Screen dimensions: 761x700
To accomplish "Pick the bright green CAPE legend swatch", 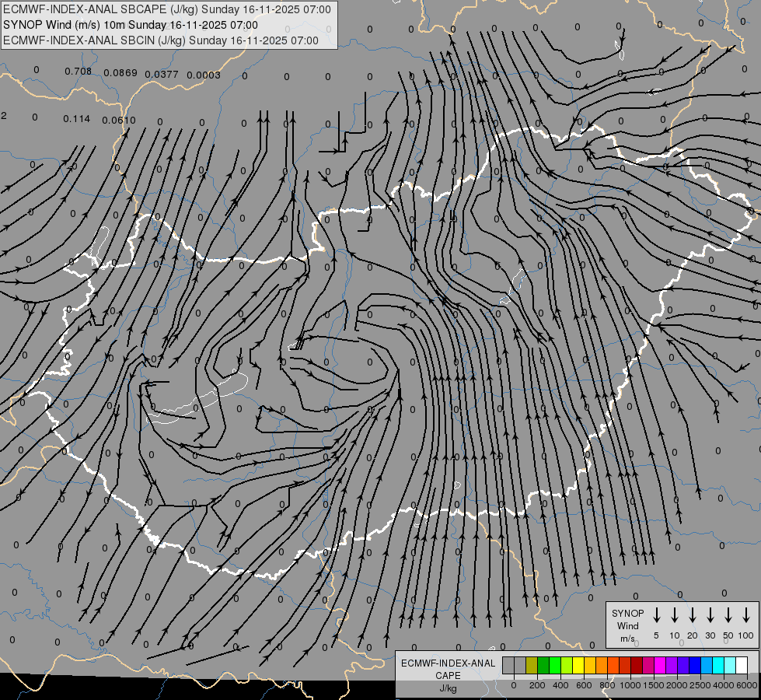I will point(555,665).
